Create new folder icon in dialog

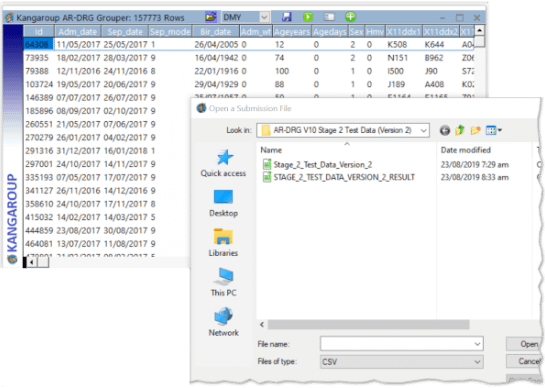(x=475, y=130)
